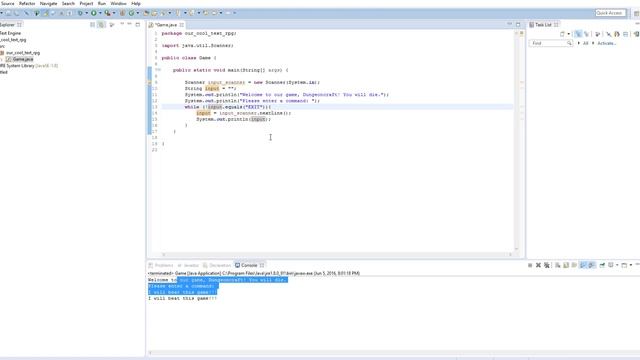
Task: Remove all terminated launches icon
Action: click(x=547, y=265)
